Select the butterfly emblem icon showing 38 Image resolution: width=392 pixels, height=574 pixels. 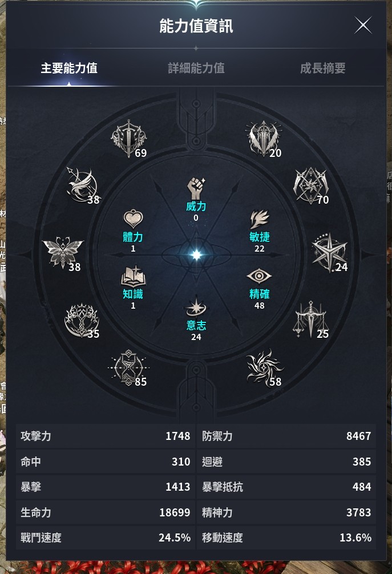pyautogui.click(x=63, y=253)
